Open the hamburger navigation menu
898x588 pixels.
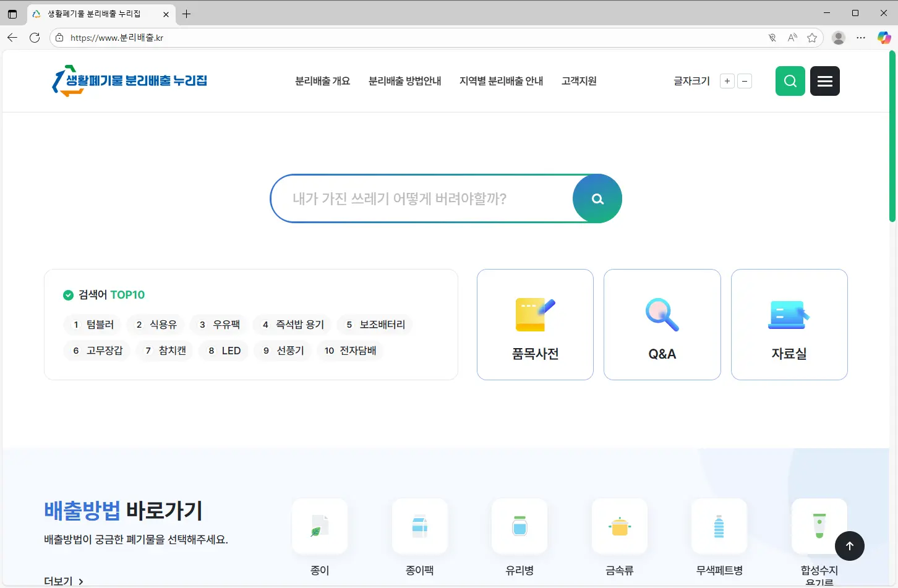825,81
